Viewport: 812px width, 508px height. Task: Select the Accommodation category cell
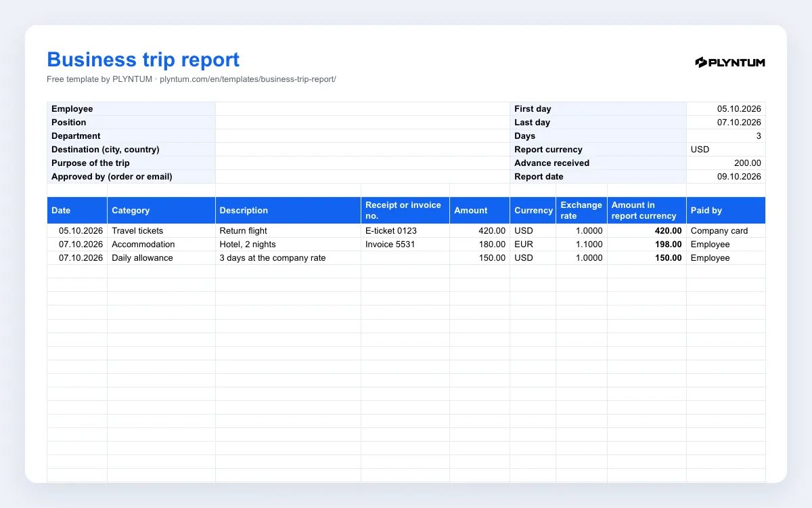pyautogui.click(x=162, y=245)
